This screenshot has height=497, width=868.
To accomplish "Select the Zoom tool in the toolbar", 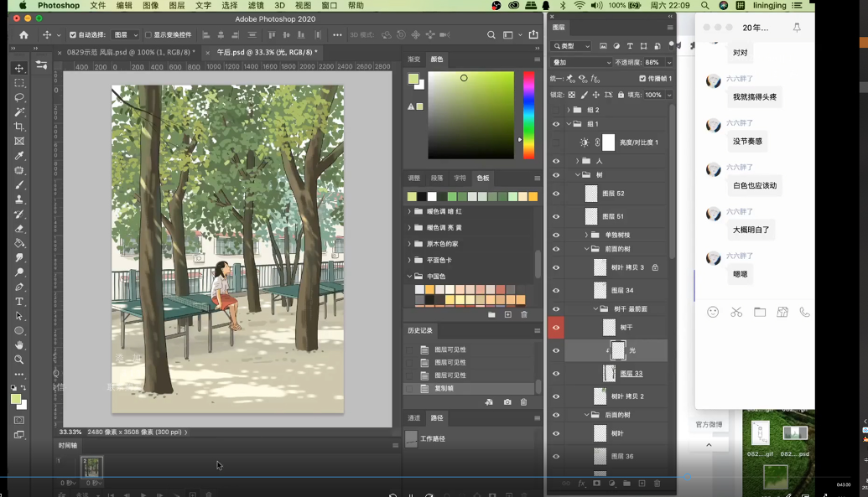I will [19, 360].
